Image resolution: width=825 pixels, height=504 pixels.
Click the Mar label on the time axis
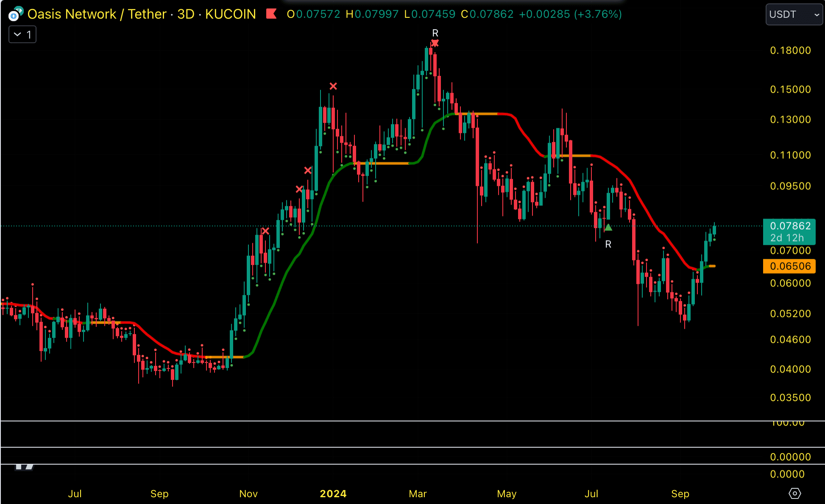point(418,494)
